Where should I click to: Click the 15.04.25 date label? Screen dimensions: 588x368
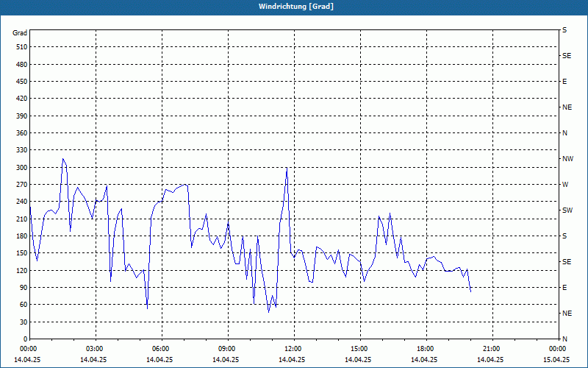pyautogui.click(x=556, y=359)
